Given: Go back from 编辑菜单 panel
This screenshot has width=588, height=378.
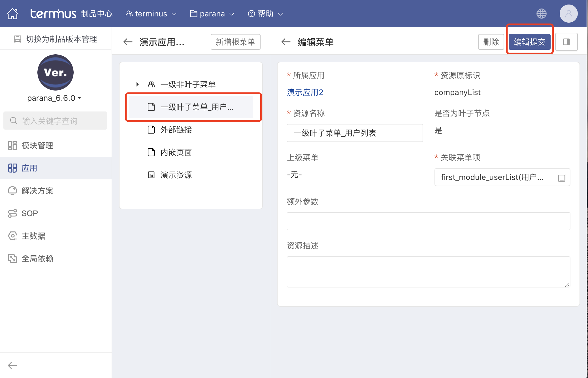Looking at the screenshot, I should tap(286, 42).
